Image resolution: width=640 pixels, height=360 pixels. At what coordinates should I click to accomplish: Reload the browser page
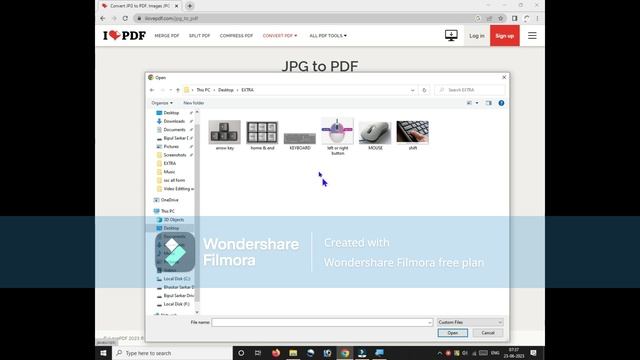125,18
